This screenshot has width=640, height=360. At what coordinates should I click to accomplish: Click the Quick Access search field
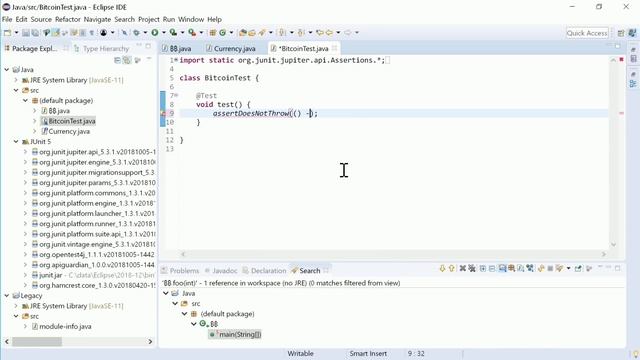click(x=587, y=33)
